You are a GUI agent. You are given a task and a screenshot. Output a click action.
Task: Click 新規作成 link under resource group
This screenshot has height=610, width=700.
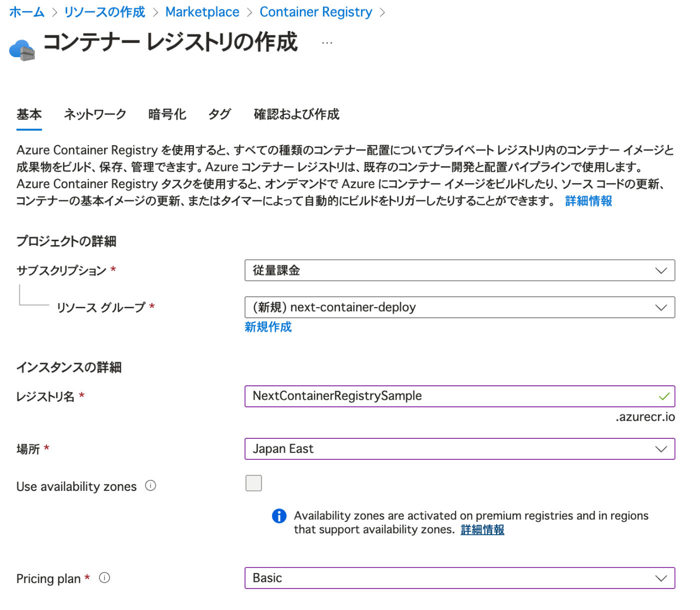point(268,327)
